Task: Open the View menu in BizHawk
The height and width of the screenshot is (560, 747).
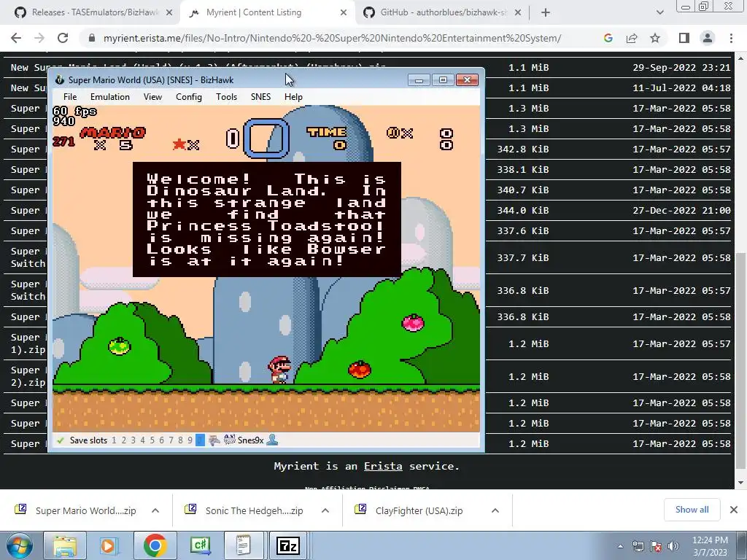Action: (153, 97)
